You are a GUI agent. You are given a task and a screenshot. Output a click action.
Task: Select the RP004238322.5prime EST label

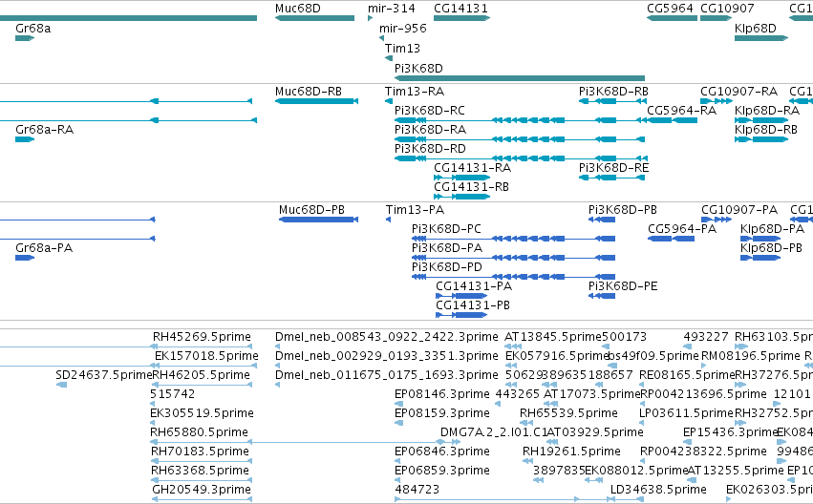coord(703,452)
